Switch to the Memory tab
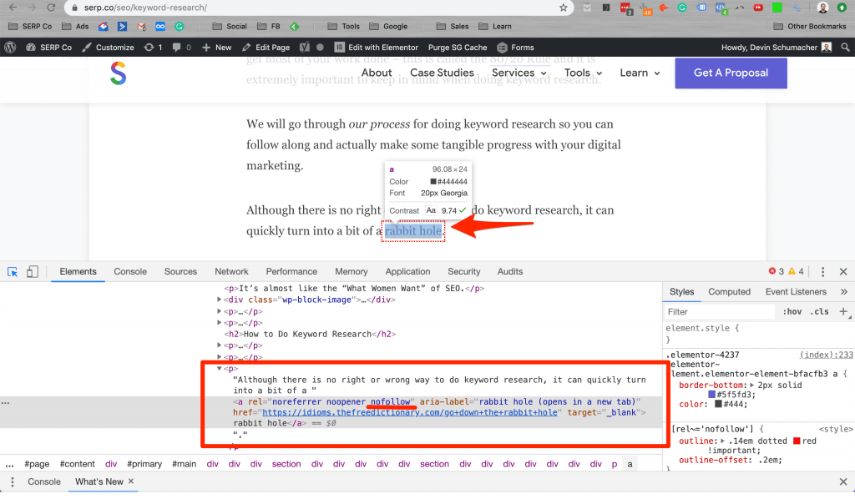Viewport: 855px width, 504px height. point(352,271)
